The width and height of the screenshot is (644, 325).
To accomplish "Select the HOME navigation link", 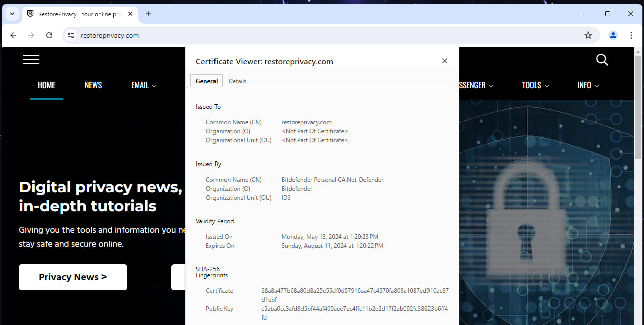I will [46, 85].
